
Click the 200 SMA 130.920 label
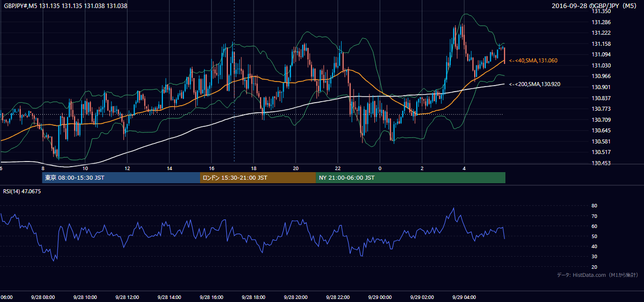(534, 84)
